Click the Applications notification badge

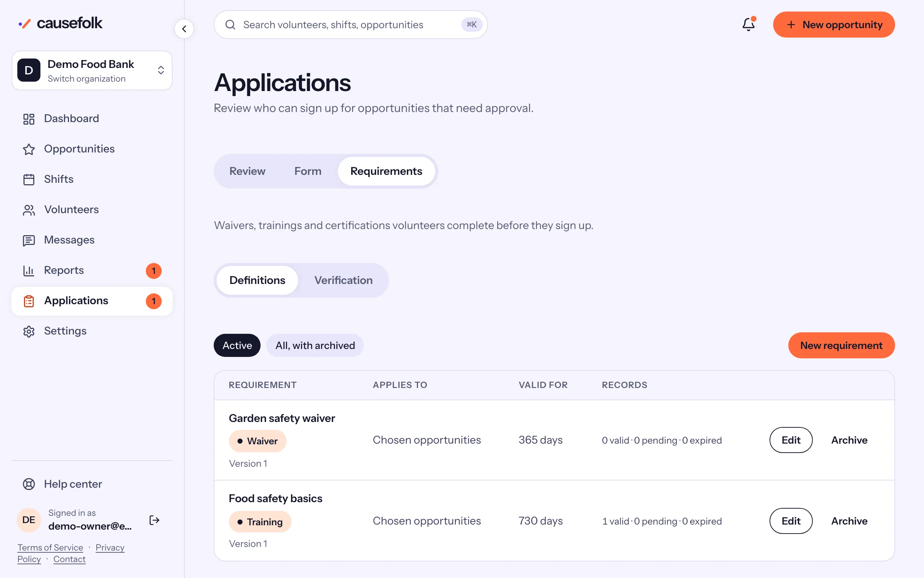click(153, 301)
